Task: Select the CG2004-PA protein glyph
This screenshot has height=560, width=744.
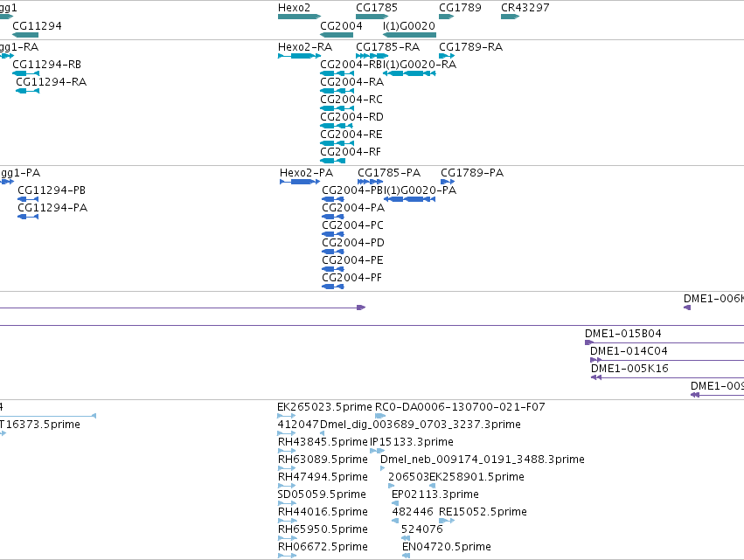Action: [332, 218]
